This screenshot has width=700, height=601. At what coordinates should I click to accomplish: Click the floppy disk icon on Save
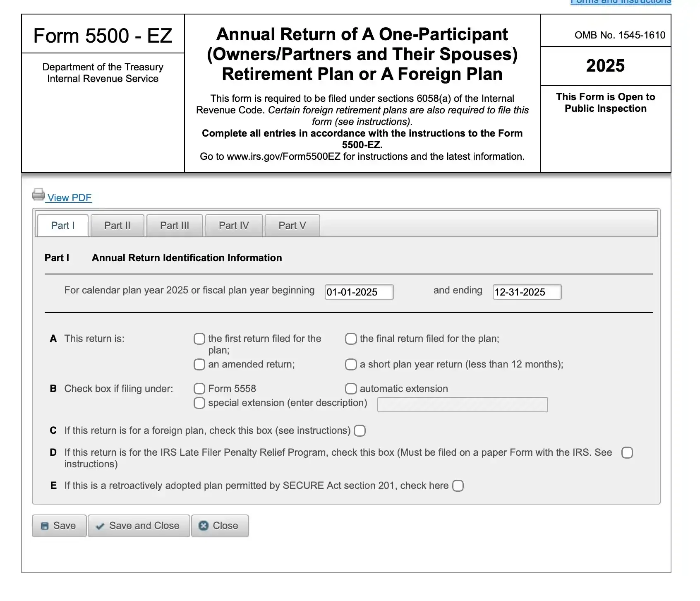pyautogui.click(x=45, y=526)
